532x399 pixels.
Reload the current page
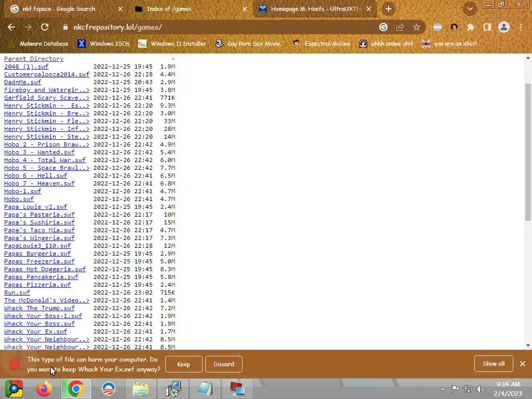(45, 27)
